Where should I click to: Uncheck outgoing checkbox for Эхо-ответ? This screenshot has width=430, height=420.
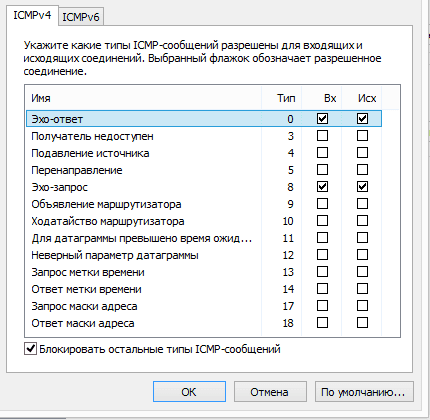362,119
